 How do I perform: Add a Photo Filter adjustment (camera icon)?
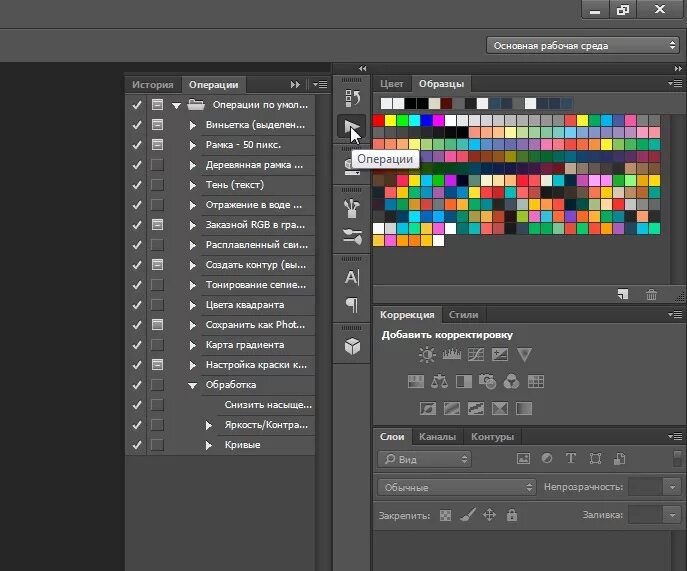[x=488, y=382]
